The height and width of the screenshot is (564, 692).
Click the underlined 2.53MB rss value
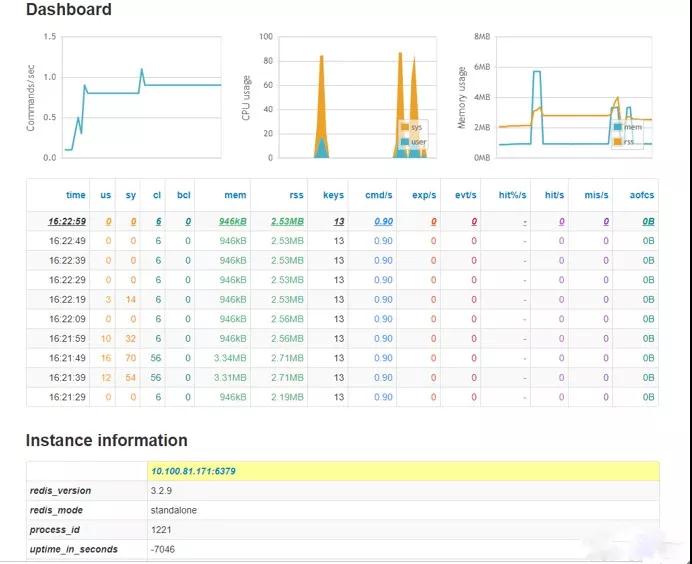(x=287, y=221)
